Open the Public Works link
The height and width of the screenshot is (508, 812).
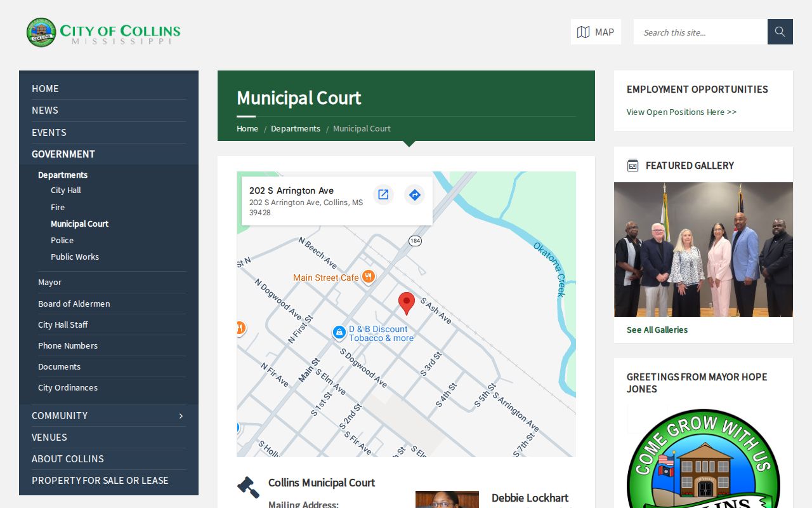75,257
